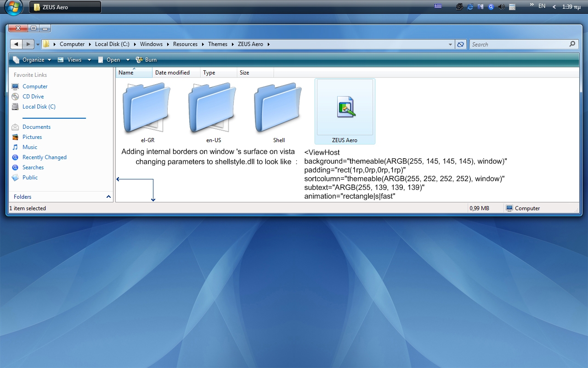Go forward with the Forward arrow
588x368 pixels.
[x=28, y=44]
